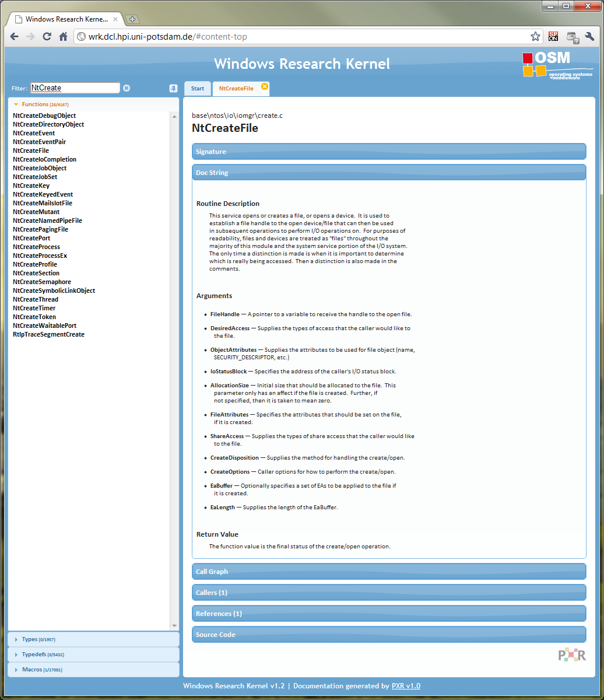Select NtCreateKey in the function list
Viewport: 604px width, 700px height.
coord(31,185)
